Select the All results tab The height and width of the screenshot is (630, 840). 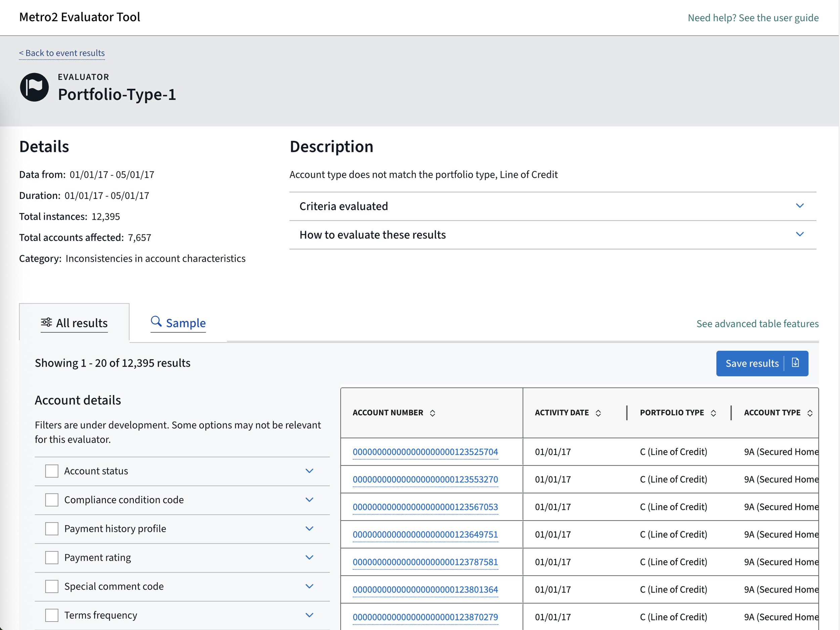coord(82,323)
